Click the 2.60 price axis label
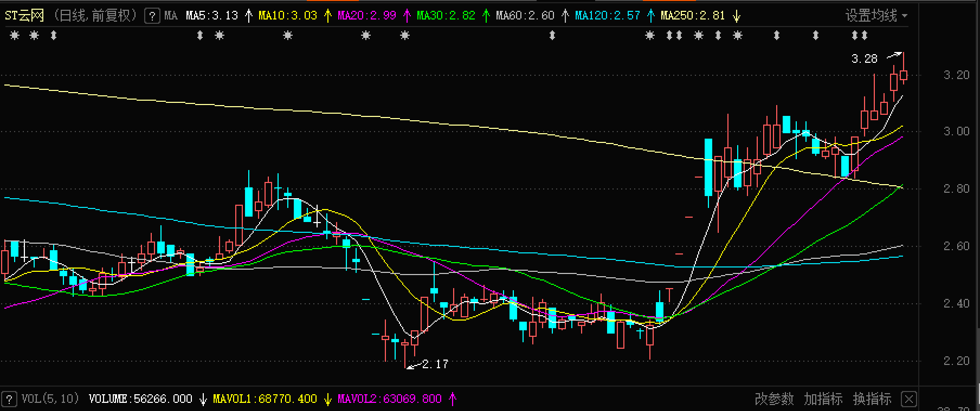This screenshot has width=980, height=411. [x=956, y=246]
